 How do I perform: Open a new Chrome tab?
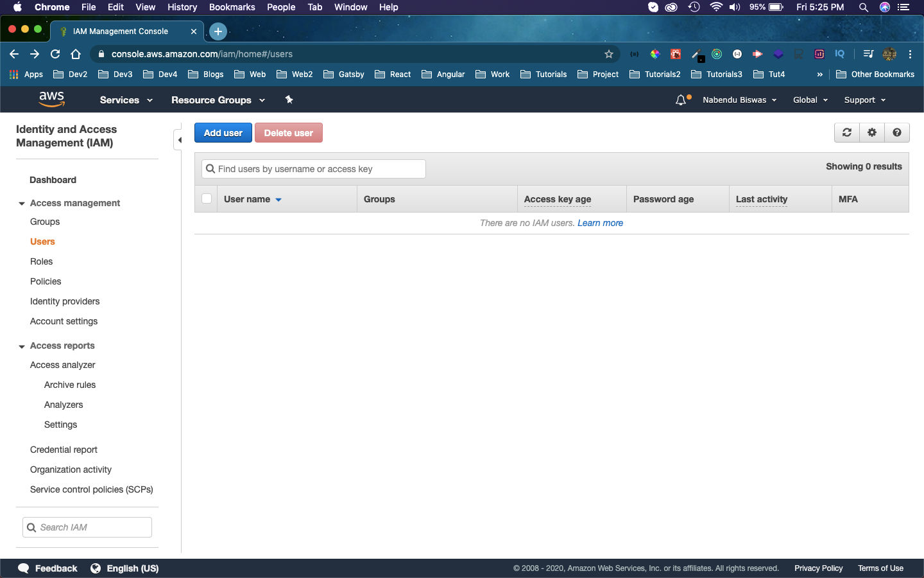[218, 31]
